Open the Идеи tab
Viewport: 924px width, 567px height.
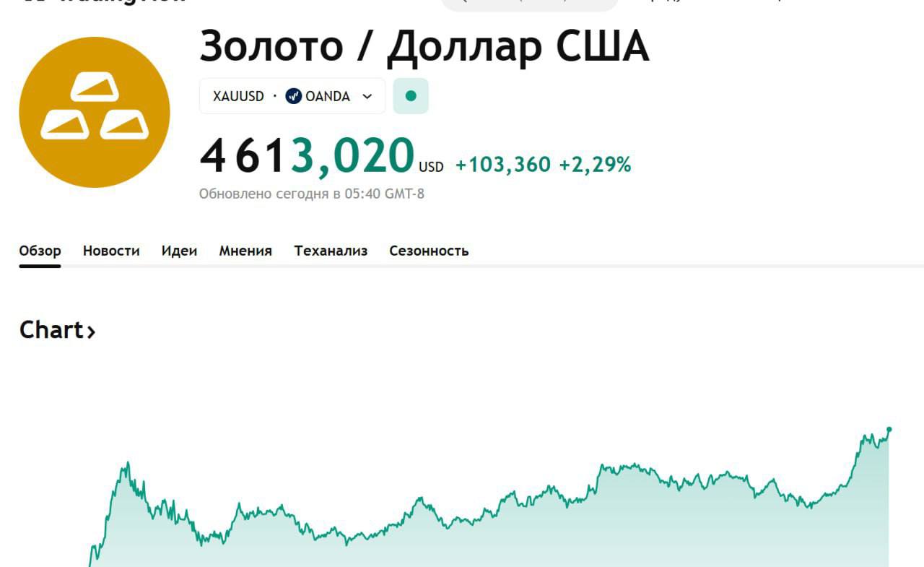pos(179,251)
